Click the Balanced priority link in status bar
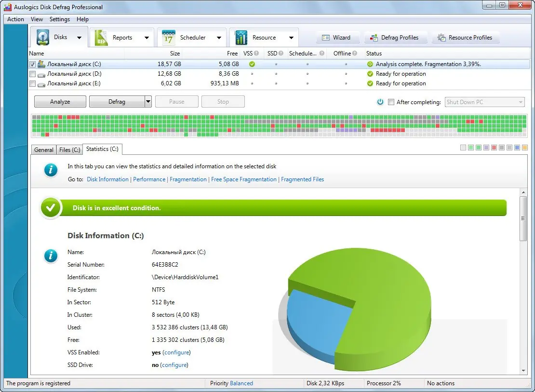The image size is (535, 392). pos(241,383)
